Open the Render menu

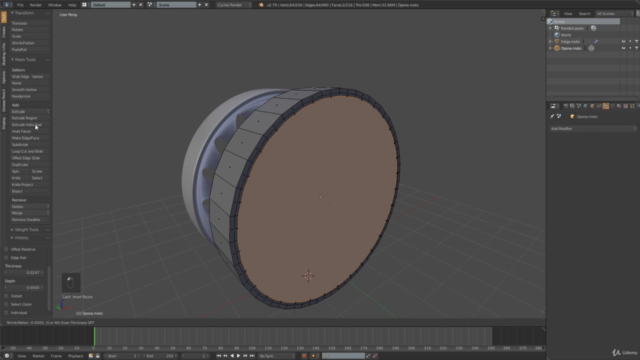point(36,5)
